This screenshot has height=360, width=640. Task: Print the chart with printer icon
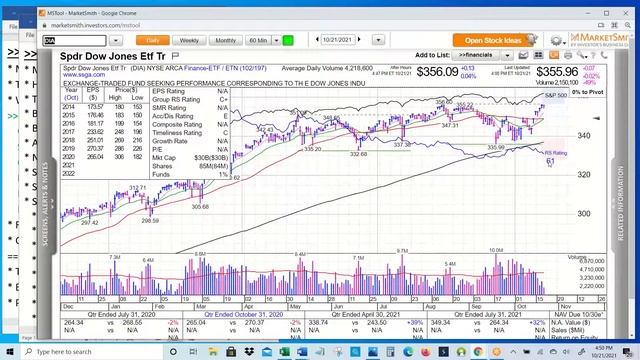click(x=568, y=55)
